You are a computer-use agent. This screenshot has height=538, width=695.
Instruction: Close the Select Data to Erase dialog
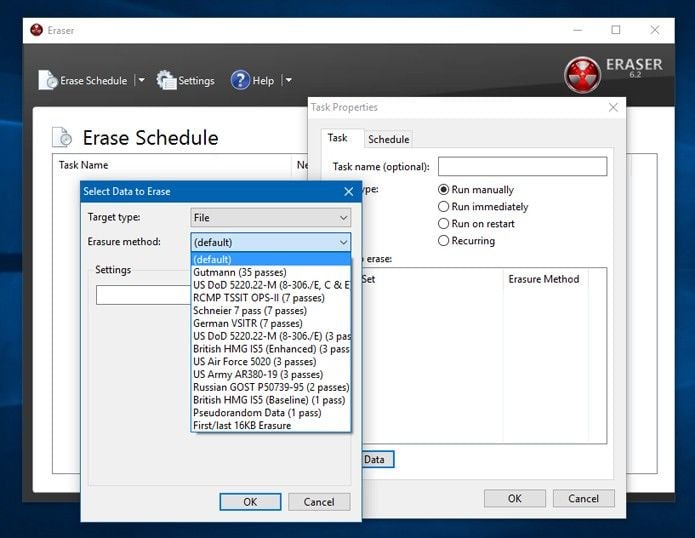click(x=349, y=191)
